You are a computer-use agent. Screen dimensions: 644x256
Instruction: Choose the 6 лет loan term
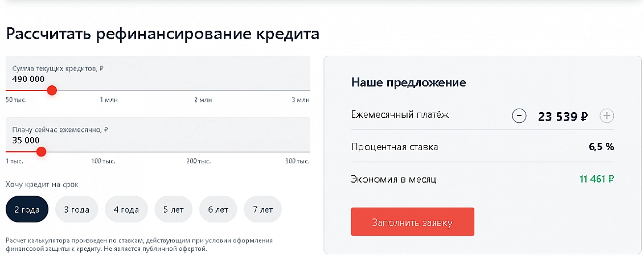[218, 209]
